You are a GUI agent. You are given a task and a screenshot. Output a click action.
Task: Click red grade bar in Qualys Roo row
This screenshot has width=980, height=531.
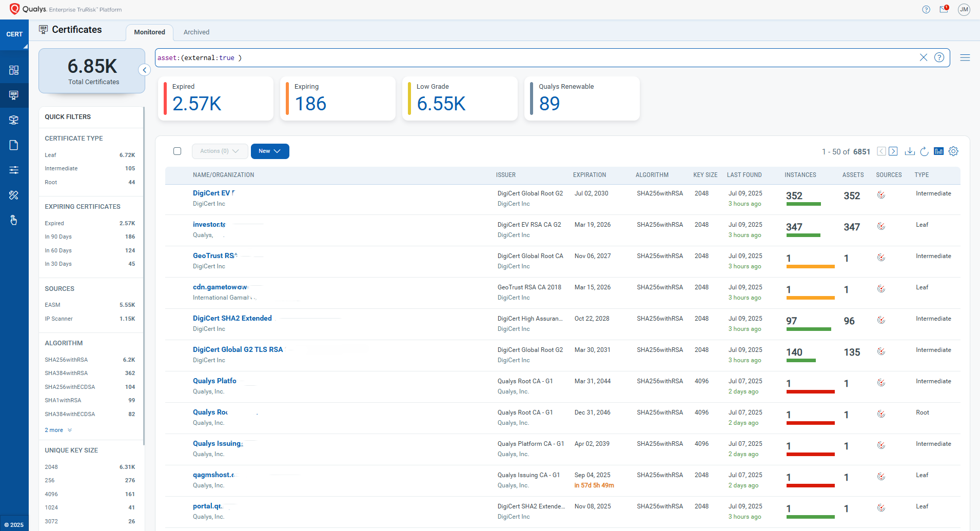coord(811,423)
